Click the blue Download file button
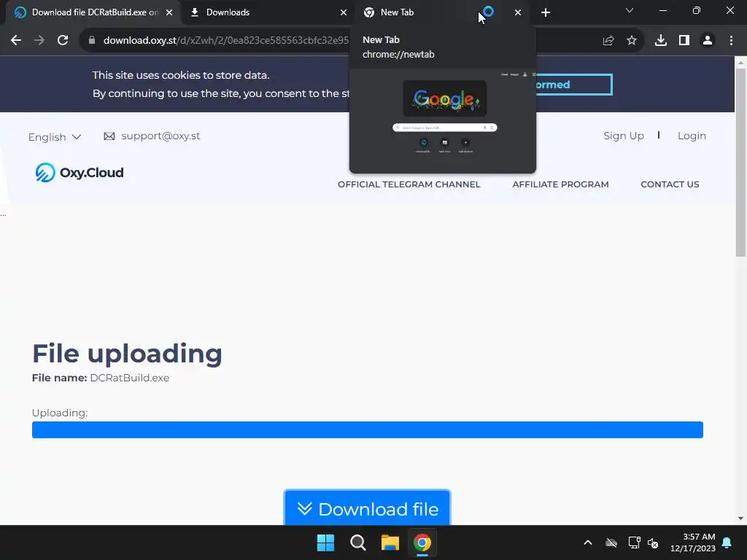747x560 pixels. point(368,508)
